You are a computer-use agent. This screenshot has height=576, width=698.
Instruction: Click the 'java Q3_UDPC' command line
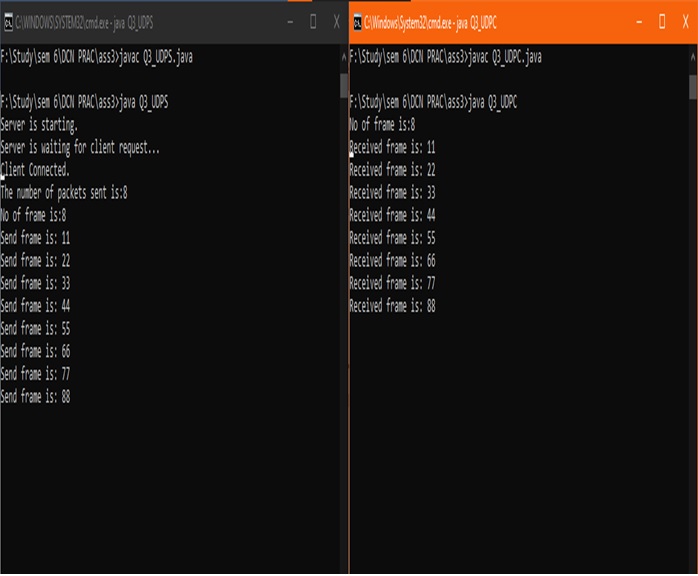pyautogui.click(x=433, y=103)
